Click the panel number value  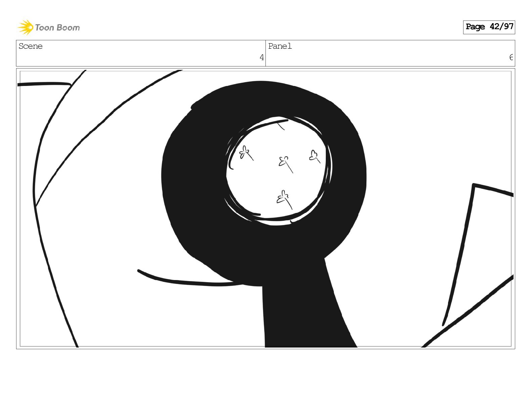click(511, 57)
